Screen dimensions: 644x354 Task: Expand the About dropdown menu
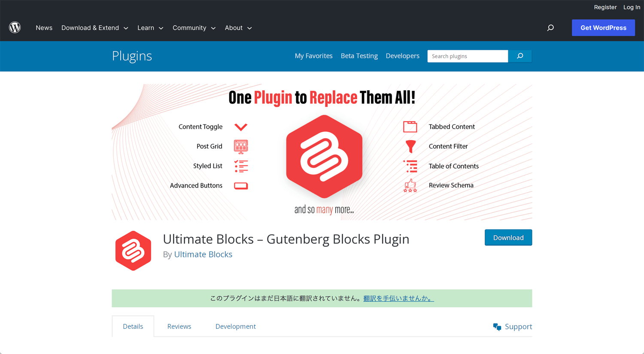pyautogui.click(x=238, y=28)
